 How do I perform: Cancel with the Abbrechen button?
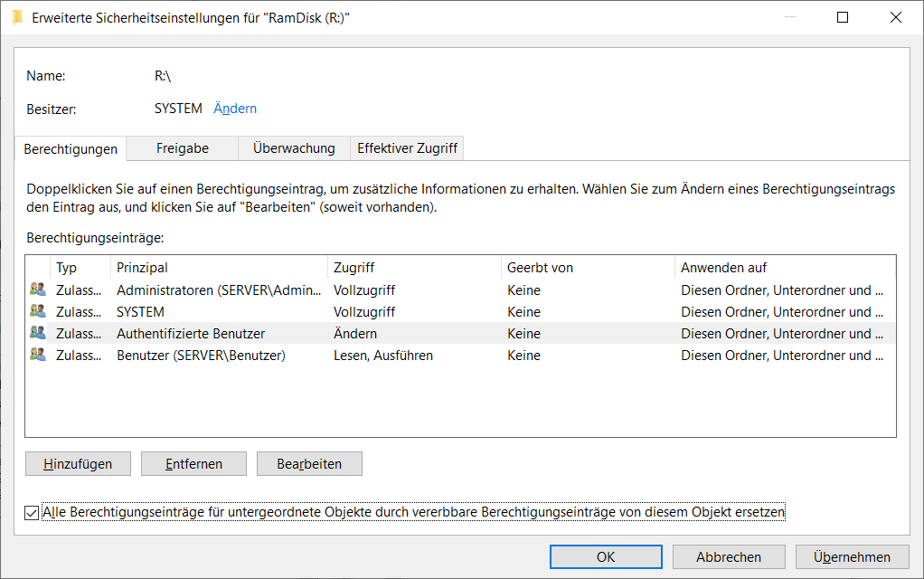tap(729, 557)
